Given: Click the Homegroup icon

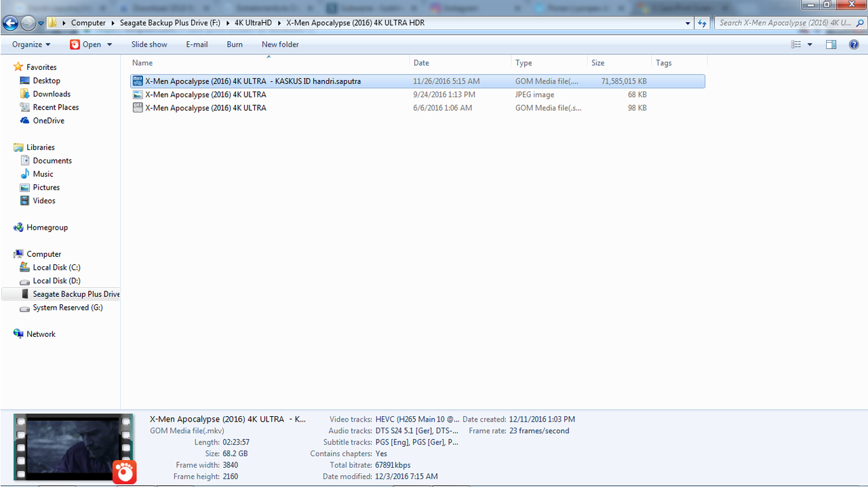Looking at the screenshot, I should tap(18, 228).
